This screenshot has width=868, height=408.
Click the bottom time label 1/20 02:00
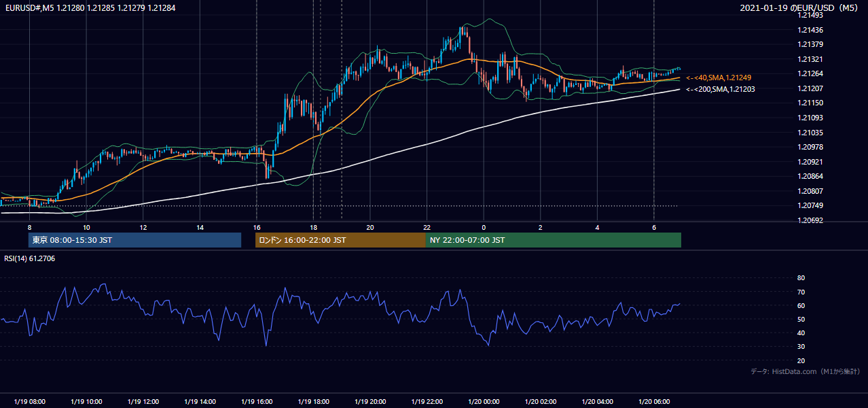(541, 402)
